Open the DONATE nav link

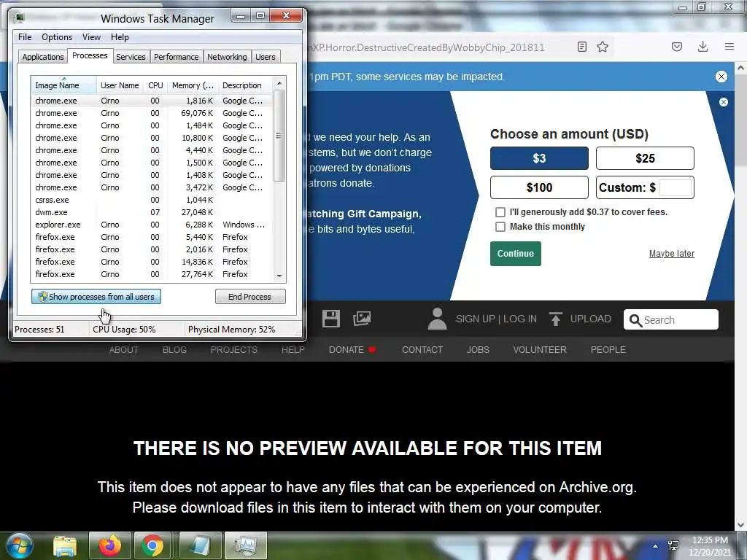tap(352, 349)
